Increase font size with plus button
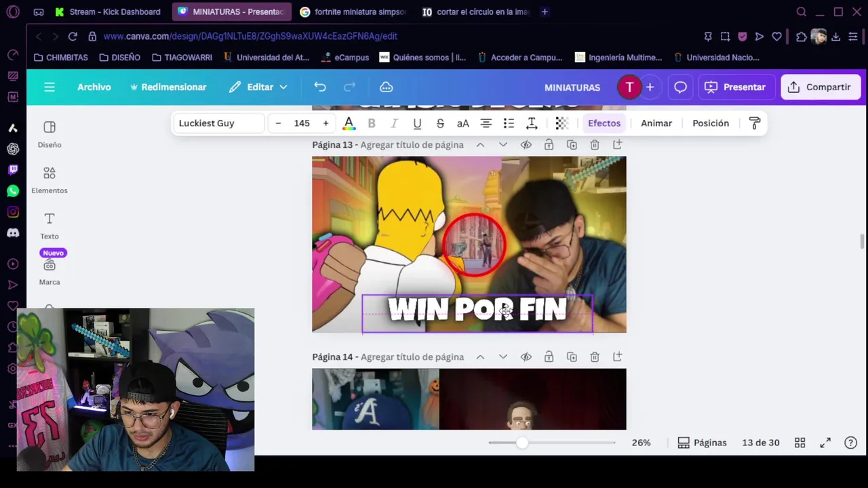 pyautogui.click(x=325, y=123)
